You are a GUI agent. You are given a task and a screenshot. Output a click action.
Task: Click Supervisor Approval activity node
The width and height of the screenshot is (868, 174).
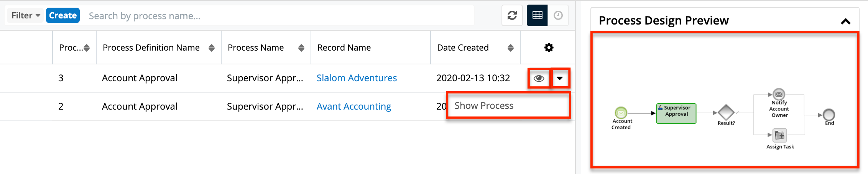click(676, 113)
